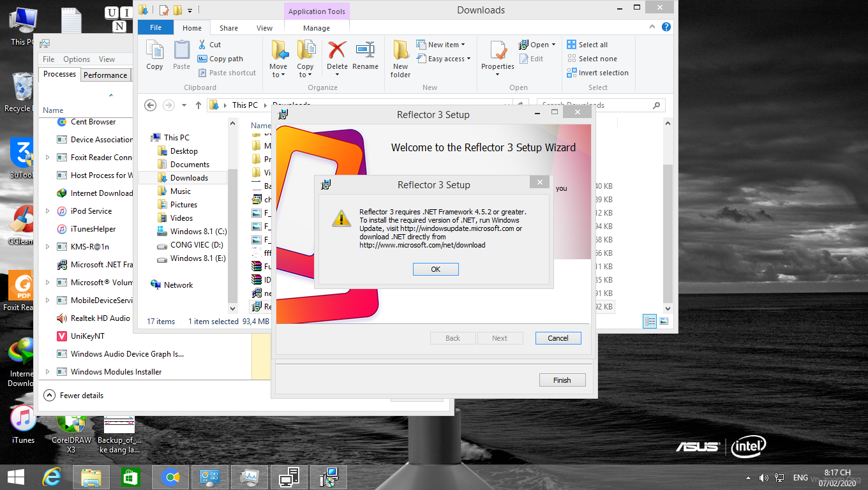Open Internet Explorer from the taskbar
Image resolution: width=868 pixels, height=490 pixels.
click(52, 477)
